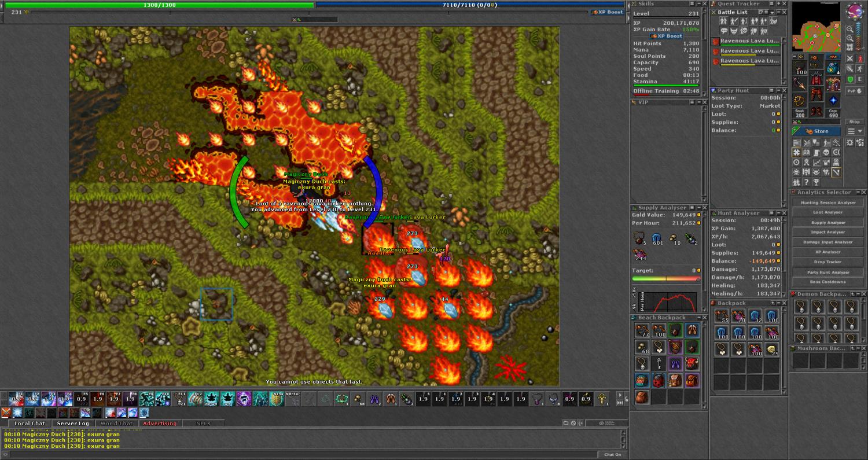The height and width of the screenshot is (460, 868).
Task: Click the key item in Beach Backpack
Action: (659, 363)
